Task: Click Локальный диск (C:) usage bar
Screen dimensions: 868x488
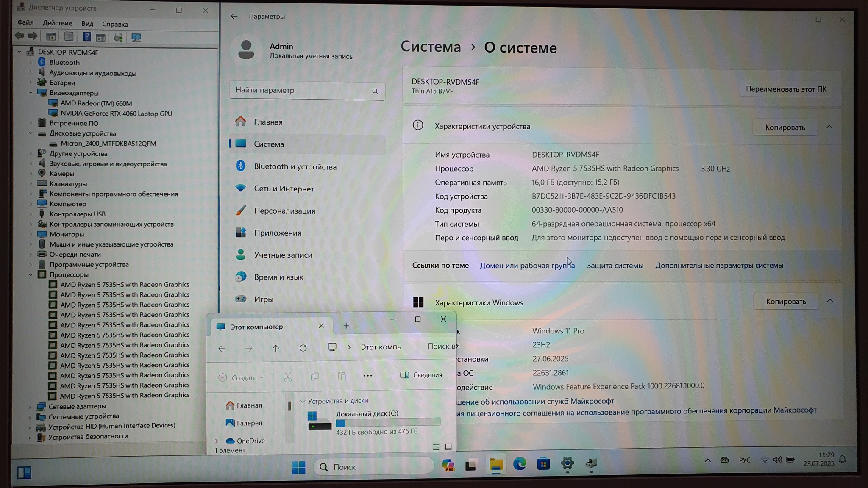Action: tap(387, 422)
